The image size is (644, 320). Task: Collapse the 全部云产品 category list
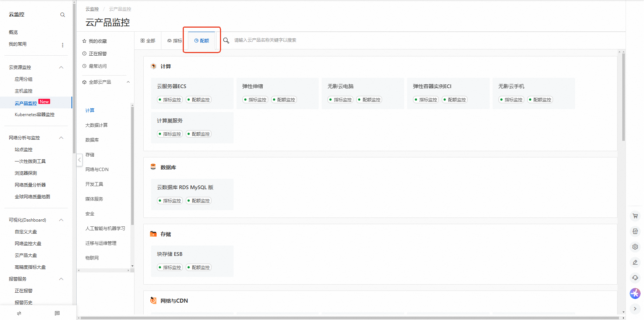click(x=128, y=82)
